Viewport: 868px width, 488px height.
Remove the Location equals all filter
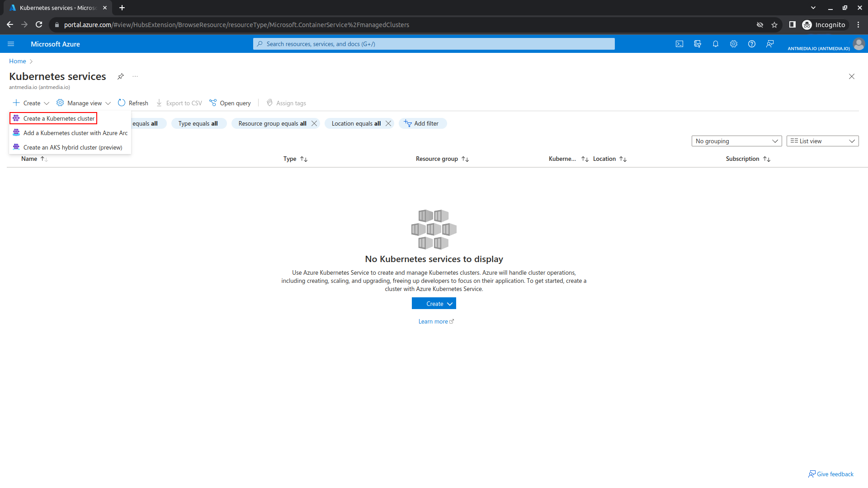pos(388,123)
